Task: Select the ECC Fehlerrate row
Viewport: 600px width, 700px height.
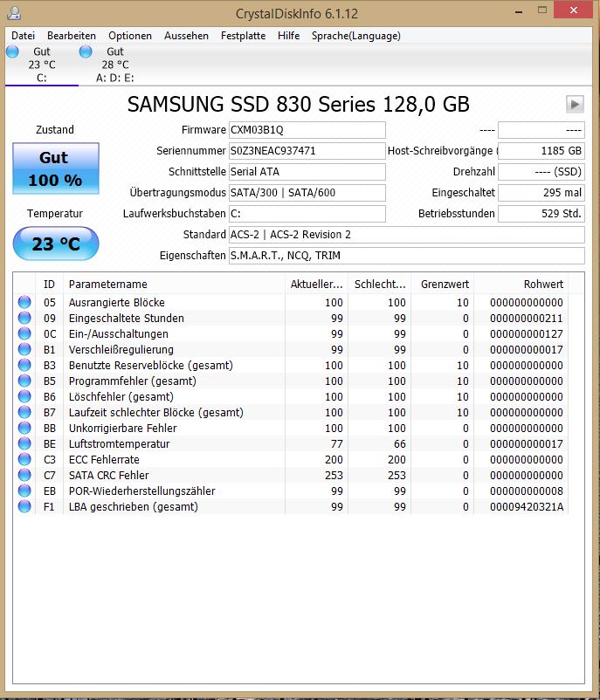Action: [293, 459]
